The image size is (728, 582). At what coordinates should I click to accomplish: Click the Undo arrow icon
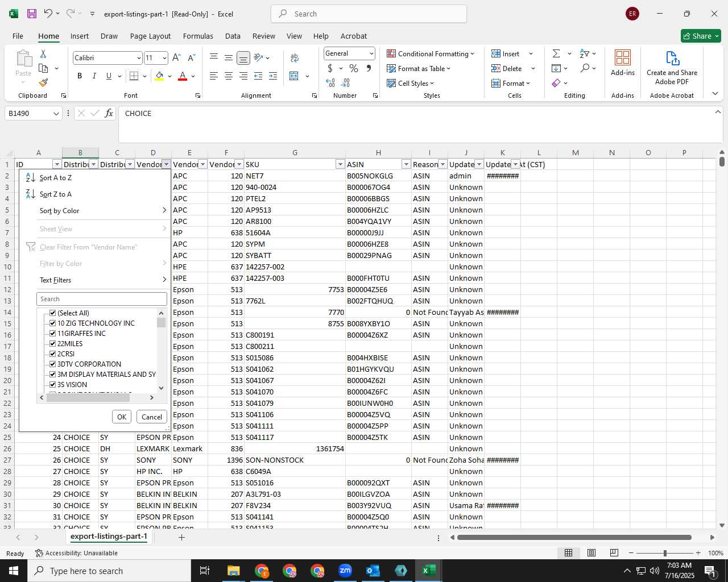click(x=48, y=14)
